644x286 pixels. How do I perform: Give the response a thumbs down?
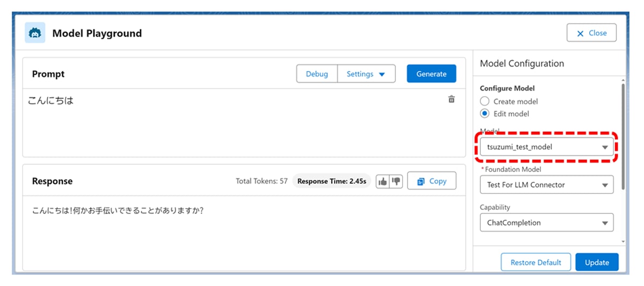click(396, 181)
